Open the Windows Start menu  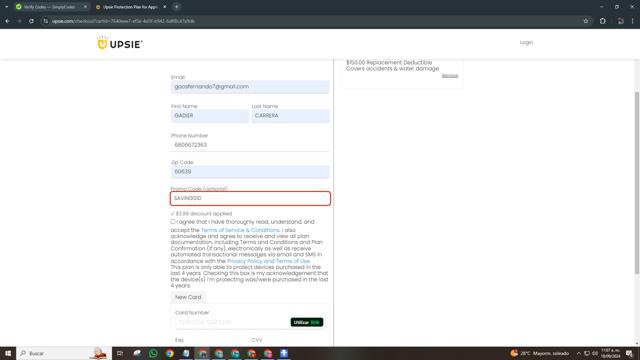(8, 353)
